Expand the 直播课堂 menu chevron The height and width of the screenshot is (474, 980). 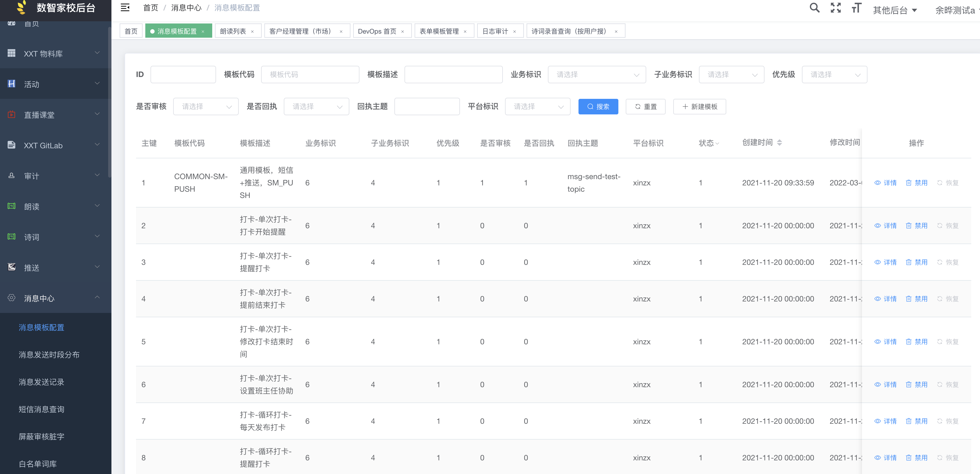point(97,114)
